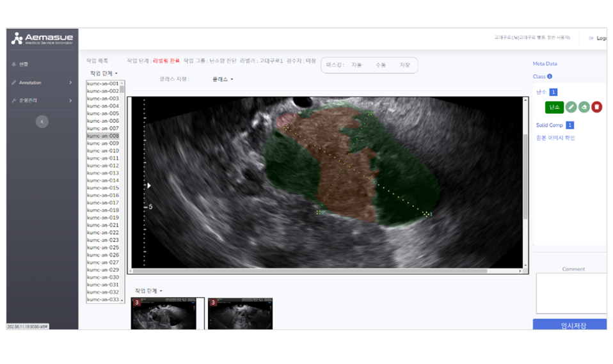The width and height of the screenshot is (613, 364).
Task: Click the pencil icon beside Annotation
Action: point(13,83)
